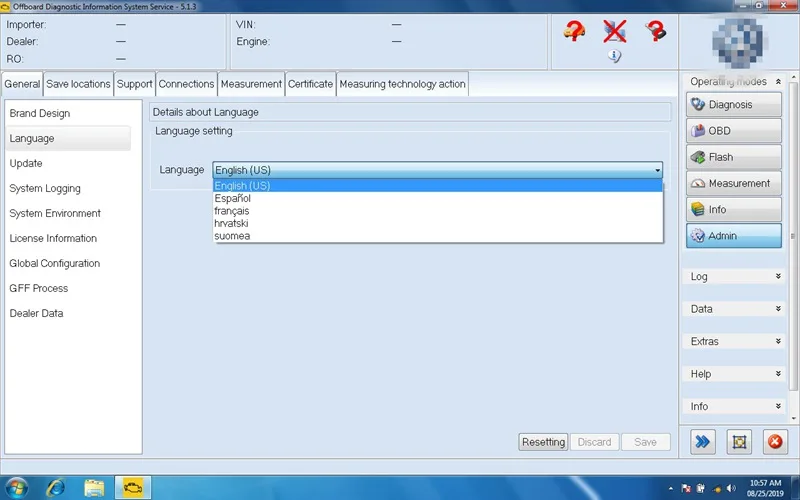Select Dealer Data in the list
The image size is (800, 500).
pyautogui.click(x=68, y=313)
